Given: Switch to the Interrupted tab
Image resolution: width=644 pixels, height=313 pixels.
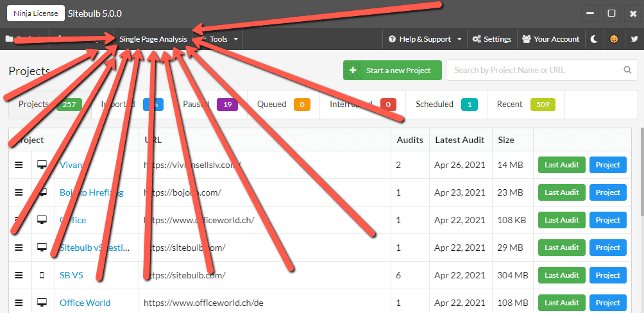Looking at the screenshot, I should [x=362, y=105].
